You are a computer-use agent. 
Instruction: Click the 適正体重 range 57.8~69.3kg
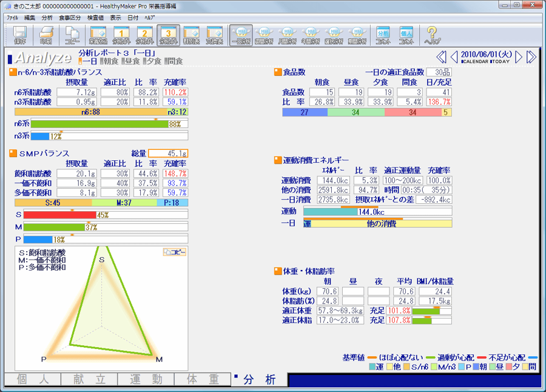(340, 311)
